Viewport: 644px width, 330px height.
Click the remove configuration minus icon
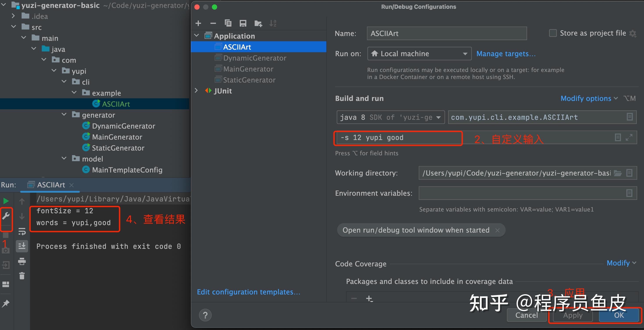point(213,23)
